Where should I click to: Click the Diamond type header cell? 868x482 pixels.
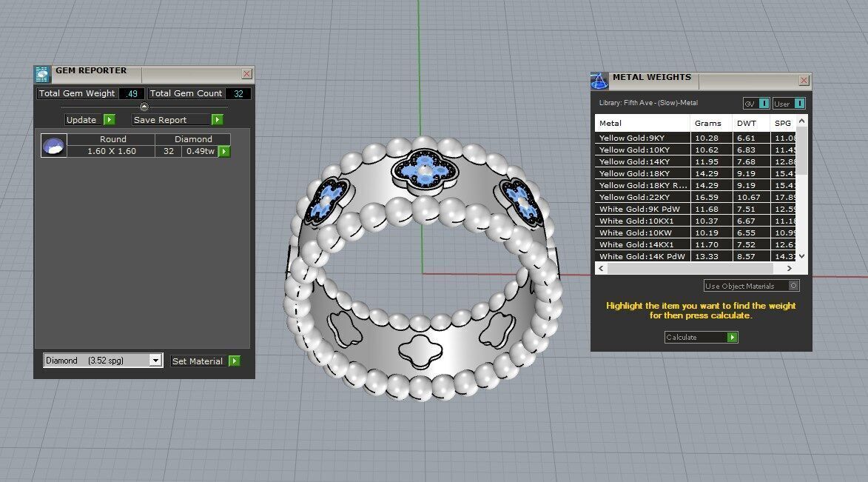193,139
